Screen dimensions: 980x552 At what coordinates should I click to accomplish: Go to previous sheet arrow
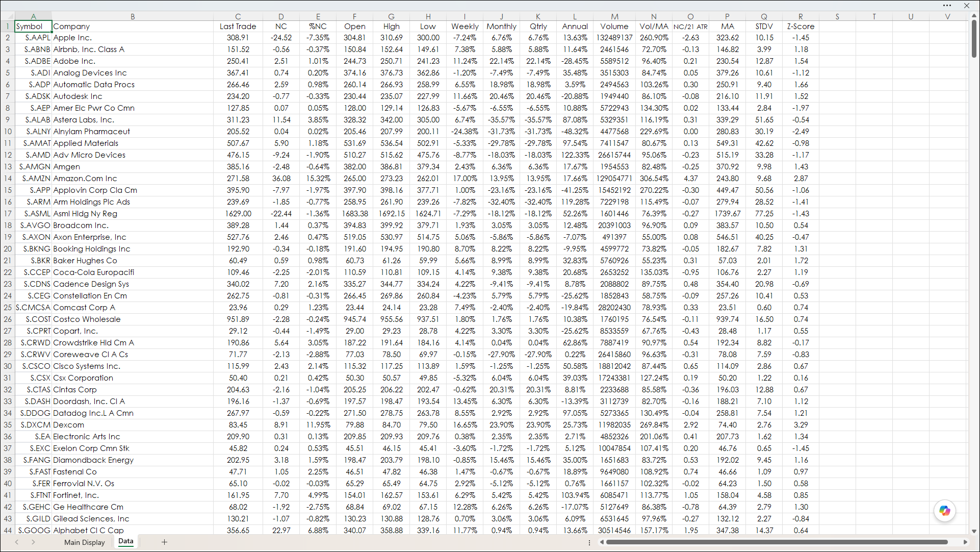click(x=17, y=542)
